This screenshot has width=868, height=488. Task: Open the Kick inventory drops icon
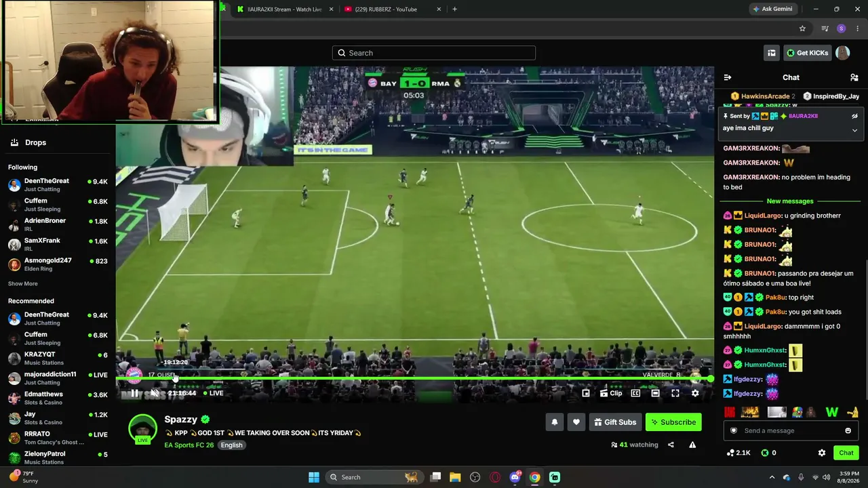click(772, 53)
